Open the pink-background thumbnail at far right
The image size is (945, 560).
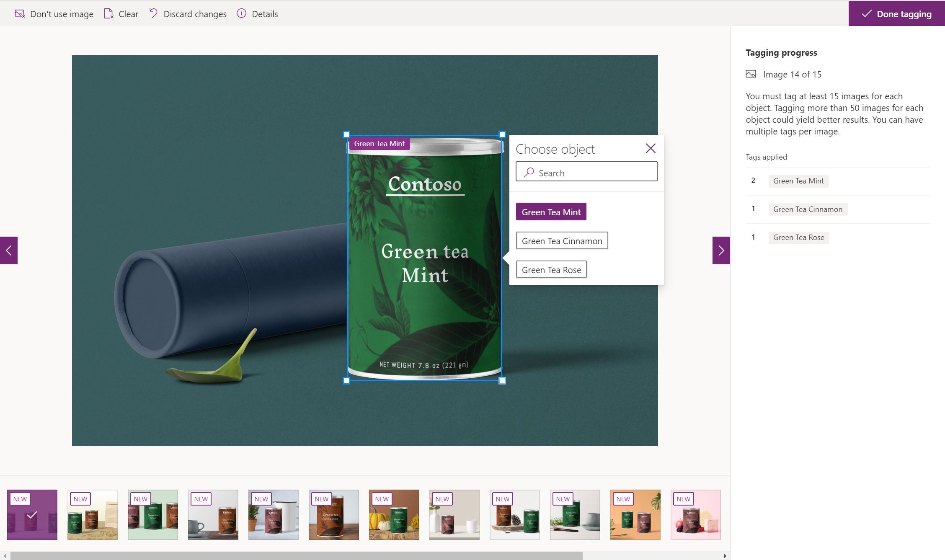(695, 514)
